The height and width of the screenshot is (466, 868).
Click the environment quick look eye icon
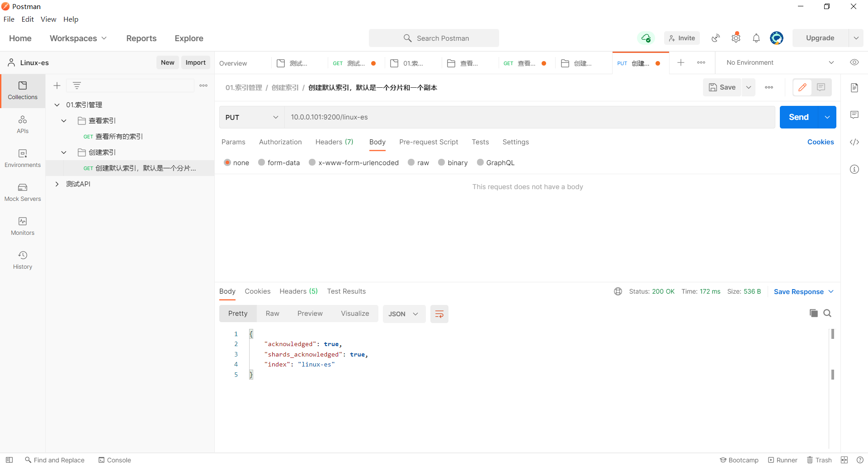pos(854,62)
